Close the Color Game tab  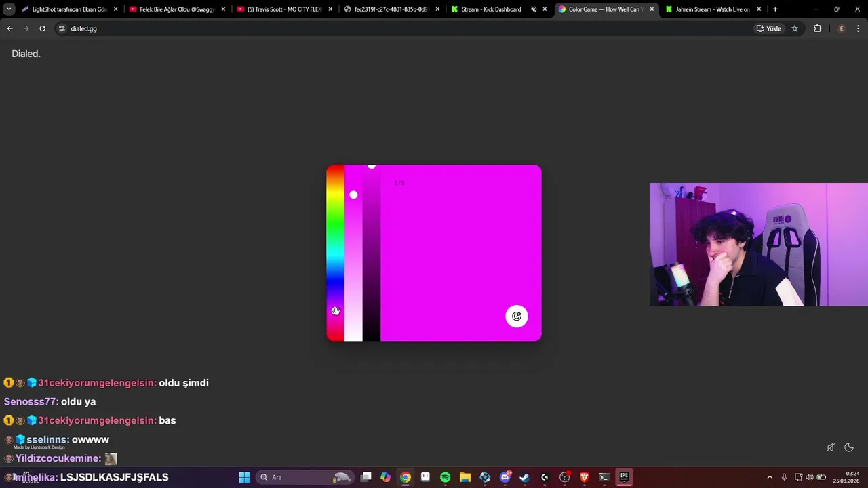(652, 9)
